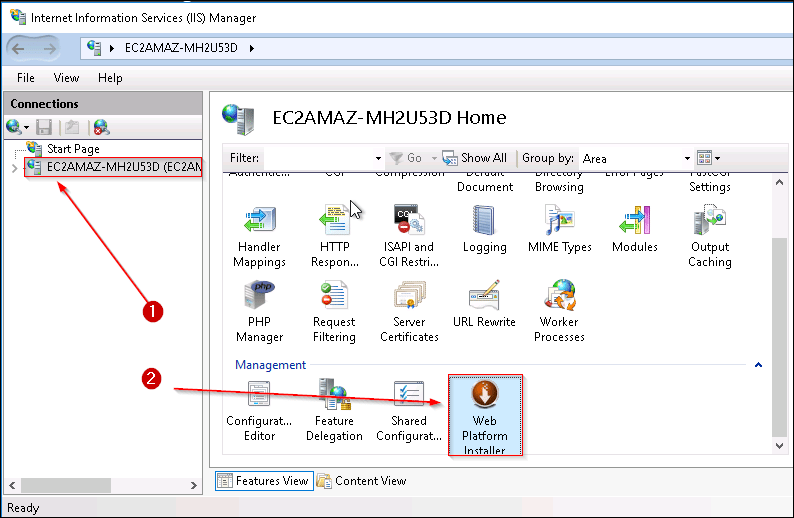
Task: Click the Save connections disk icon
Action: pyautogui.click(x=44, y=127)
